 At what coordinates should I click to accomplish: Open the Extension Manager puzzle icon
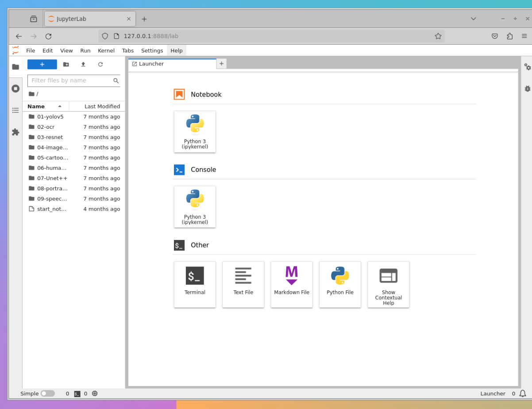pyautogui.click(x=15, y=132)
